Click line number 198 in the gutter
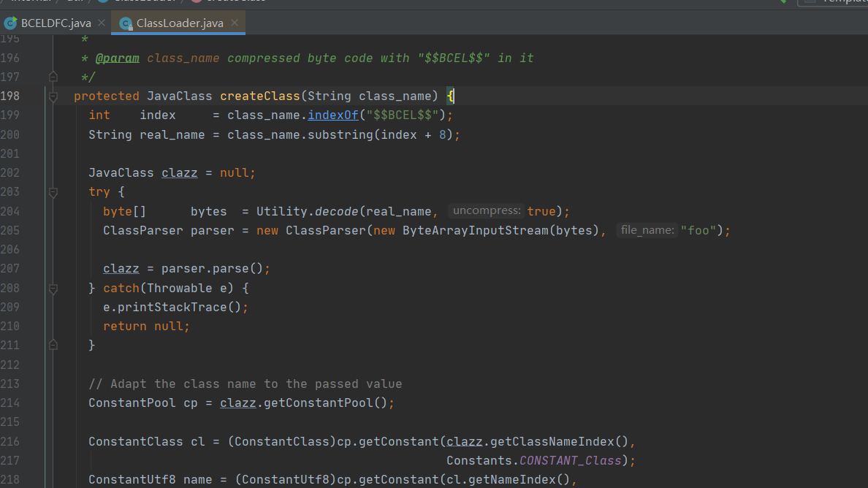The height and width of the screenshot is (488, 868). [10, 96]
